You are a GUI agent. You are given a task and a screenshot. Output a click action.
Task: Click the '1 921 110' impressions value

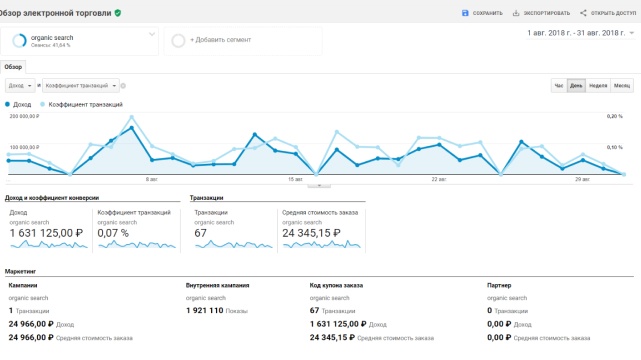coord(205,311)
